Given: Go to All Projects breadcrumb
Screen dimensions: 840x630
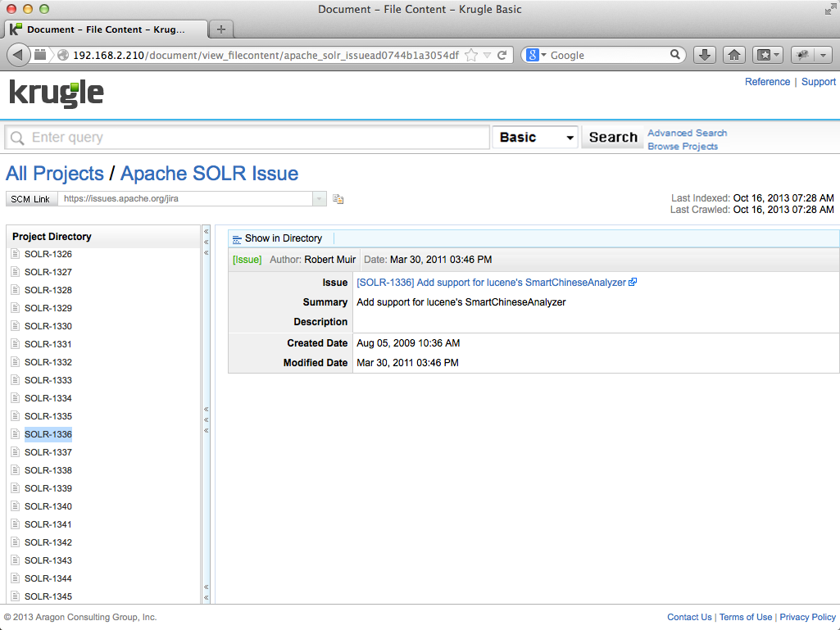Looking at the screenshot, I should point(55,174).
